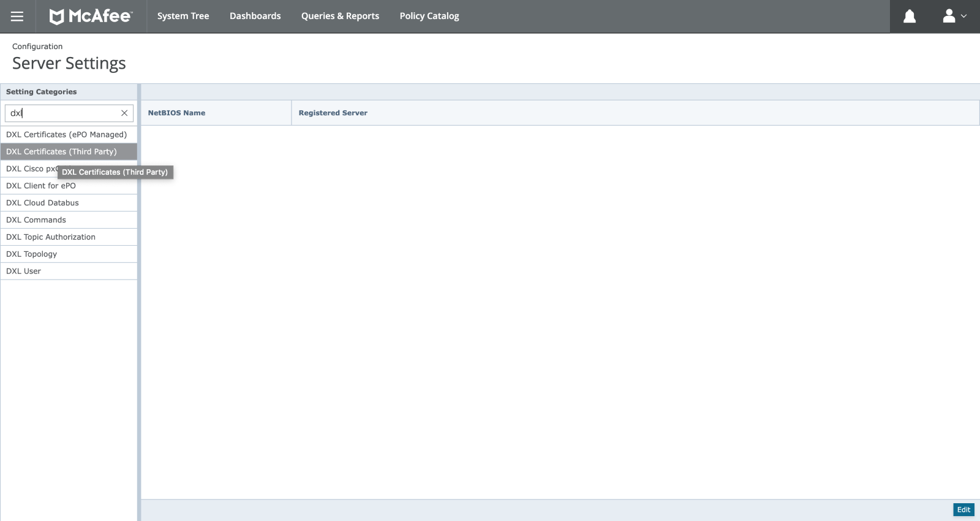Open DXL Topic Authorization settings
Screen dimensions: 980x521
point(51,237)
